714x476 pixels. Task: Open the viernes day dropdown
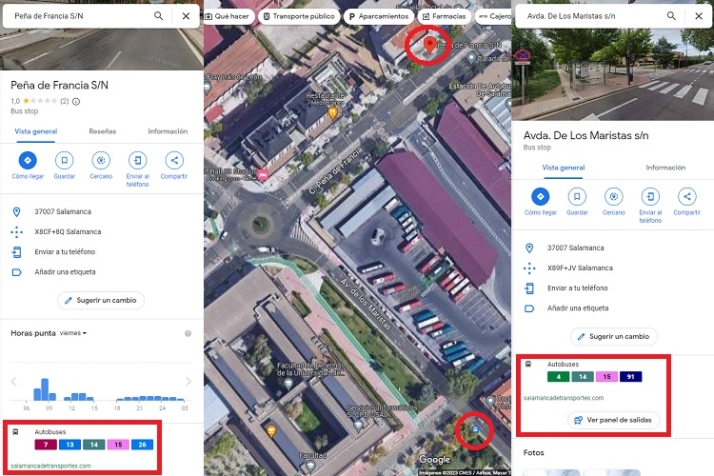(73, 333)
